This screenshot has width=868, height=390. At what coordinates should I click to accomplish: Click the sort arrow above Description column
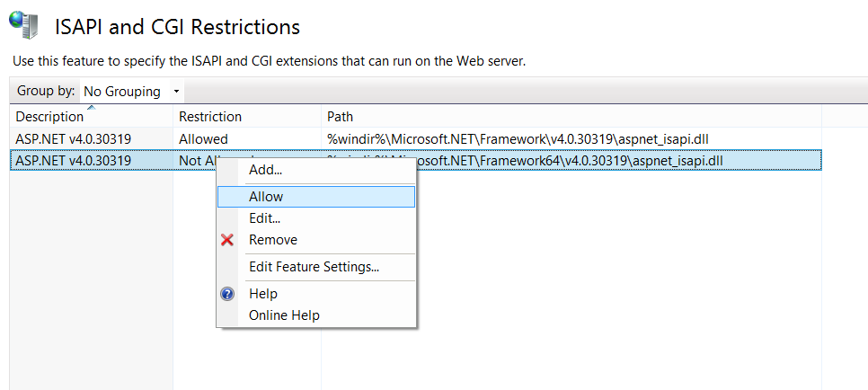[x=91, y=108]
